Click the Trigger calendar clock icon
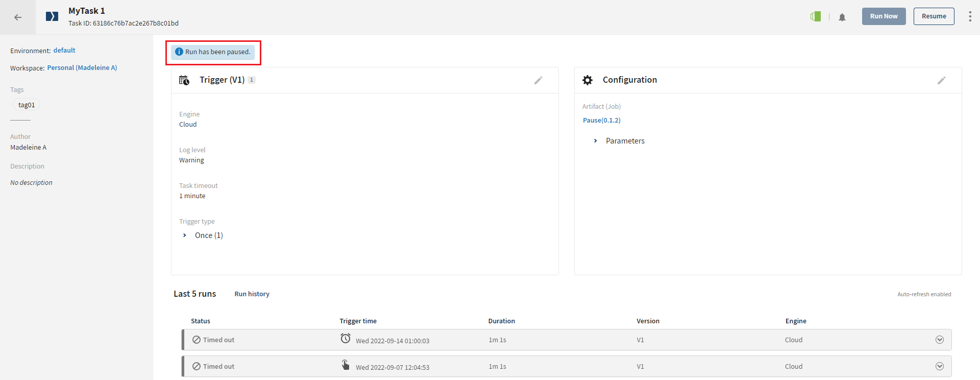This screenshot has height=380, width=980. [184, 80]
